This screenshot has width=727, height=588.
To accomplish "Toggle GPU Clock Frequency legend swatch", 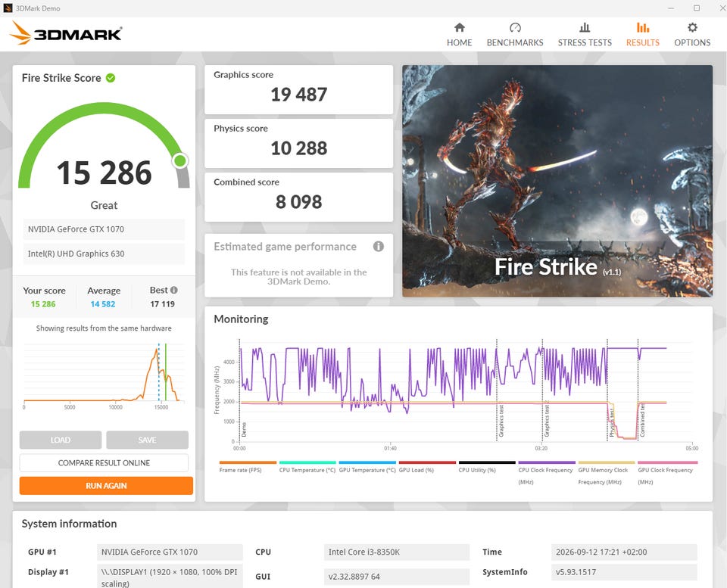I will 667,462.
